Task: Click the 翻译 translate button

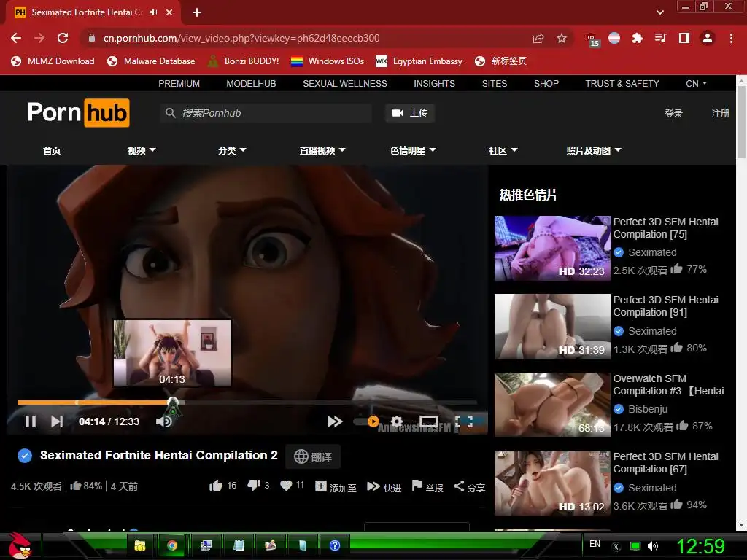Action: [x=313, y=456]
